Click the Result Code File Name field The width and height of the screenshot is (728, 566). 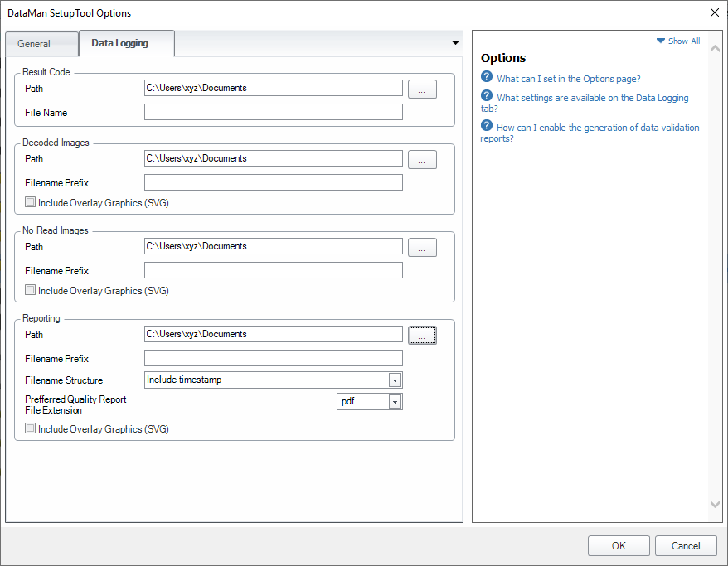(274, 112)
